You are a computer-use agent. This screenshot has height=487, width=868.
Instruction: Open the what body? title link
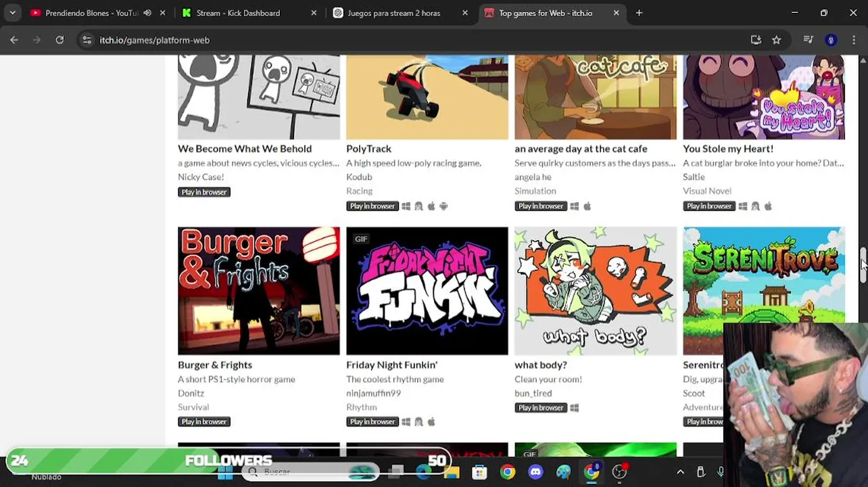[541, 365]
